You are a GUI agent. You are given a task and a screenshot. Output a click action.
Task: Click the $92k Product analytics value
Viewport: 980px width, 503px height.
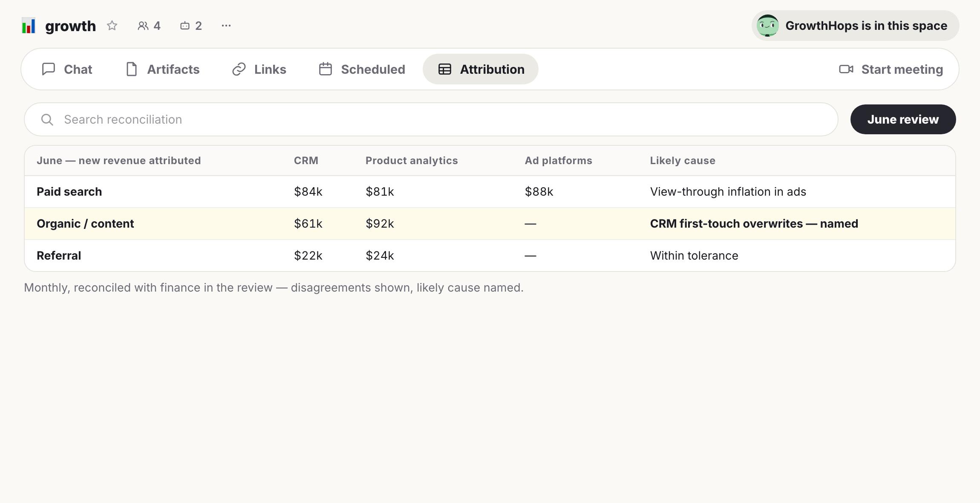380,224
